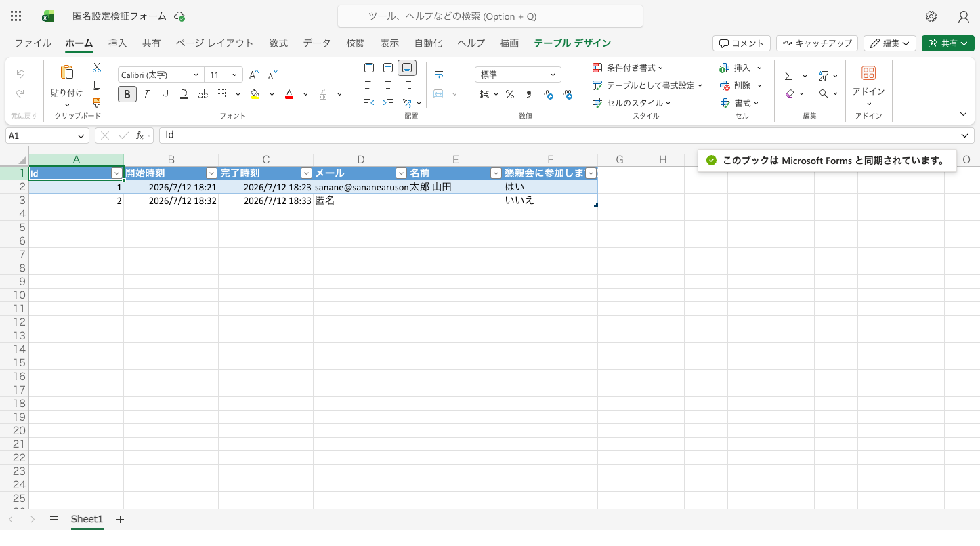980x546 pixels.
Task: Align text right in cell
Action: pyautogui.click(x=407, y=85)
